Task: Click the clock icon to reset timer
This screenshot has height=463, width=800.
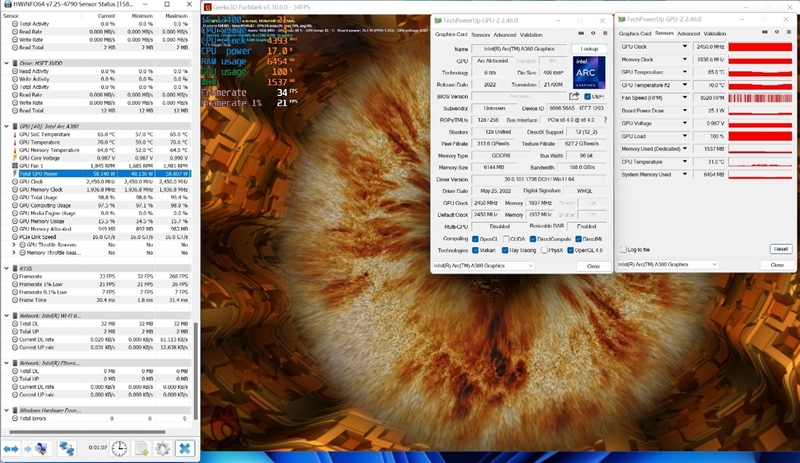Action: point(118,449)
